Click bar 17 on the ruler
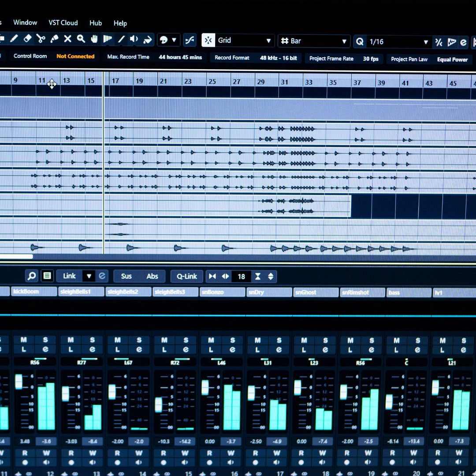 pos(115,81)
